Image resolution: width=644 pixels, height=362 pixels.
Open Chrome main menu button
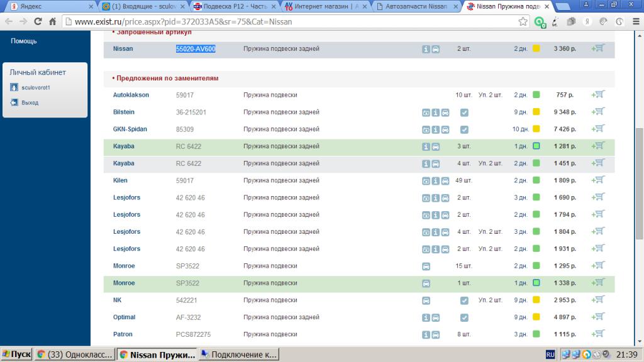pyautogui.click(x=636, y=22)
